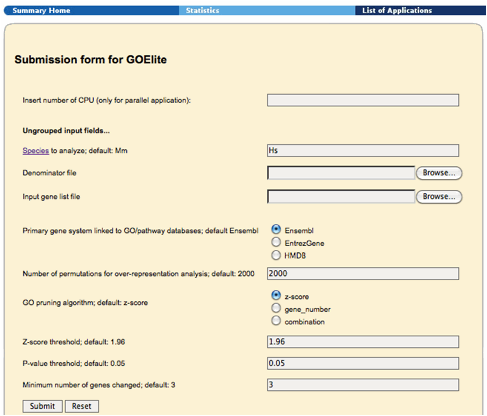Click the number of CPU input field
The height and width of the screenshot is (416, 487).
(x=363, y=100)
